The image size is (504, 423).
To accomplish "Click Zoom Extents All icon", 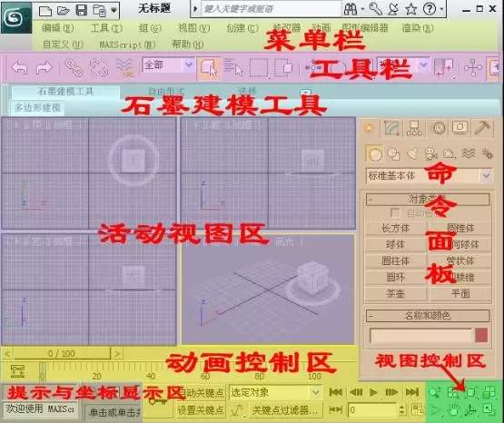I will [x=489, y=392].
